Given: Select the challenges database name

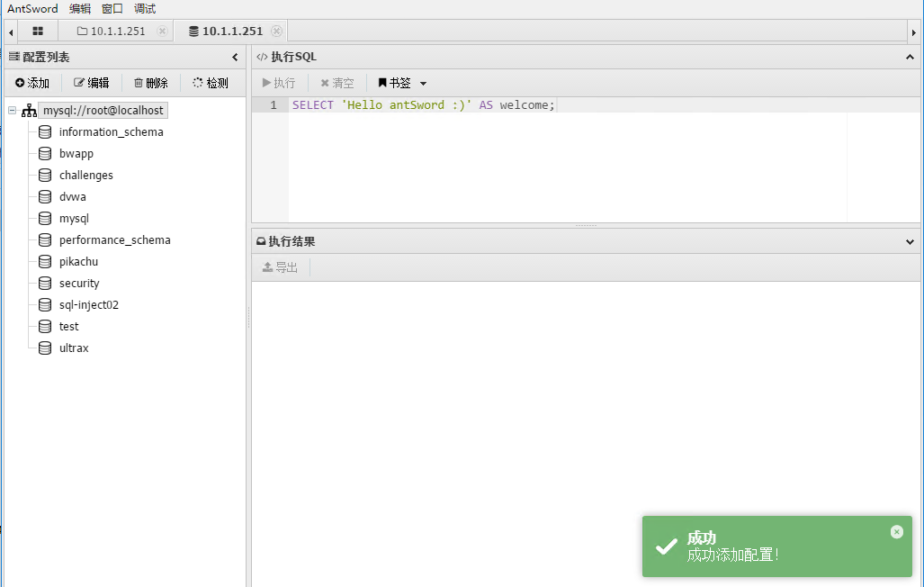Looking at the screenshot, I should [86, 176].
